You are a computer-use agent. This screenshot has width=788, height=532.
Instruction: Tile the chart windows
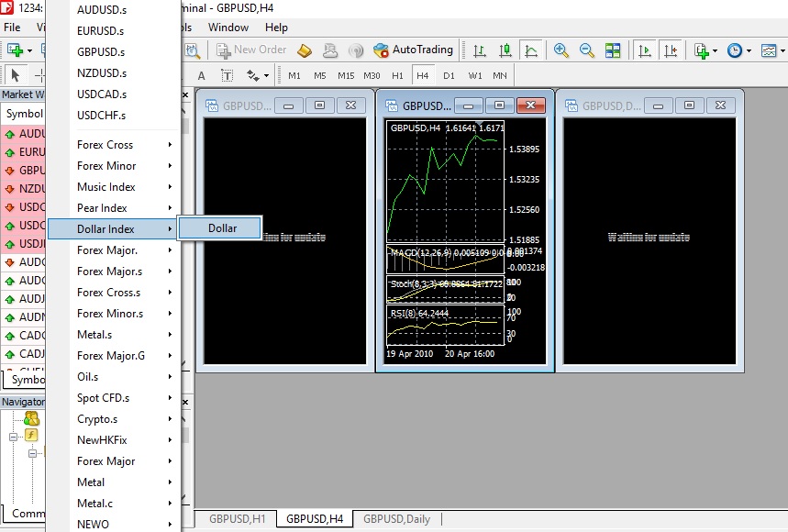pyautogui.click(x=613, y=50)
